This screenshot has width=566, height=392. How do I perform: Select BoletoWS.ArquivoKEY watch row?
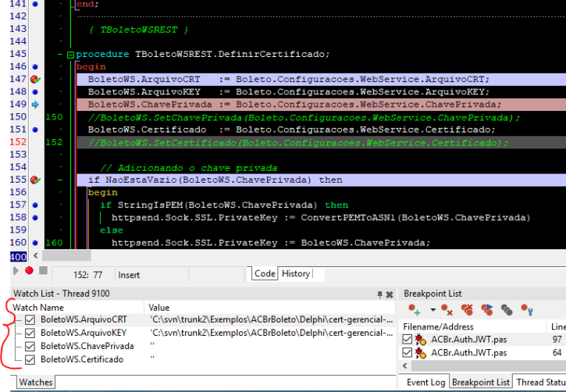pos(203,333)
